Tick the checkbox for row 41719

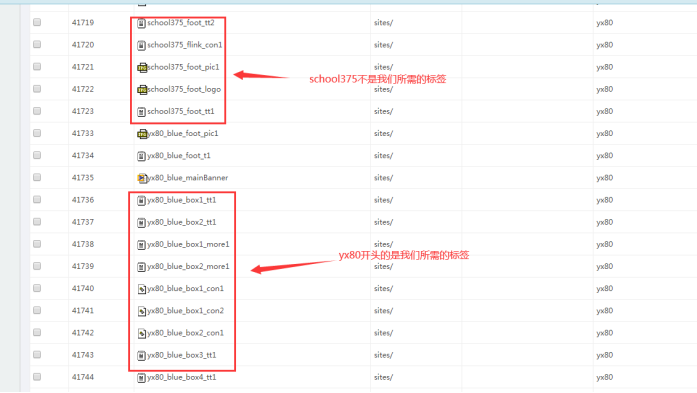[x=37, y=22]
